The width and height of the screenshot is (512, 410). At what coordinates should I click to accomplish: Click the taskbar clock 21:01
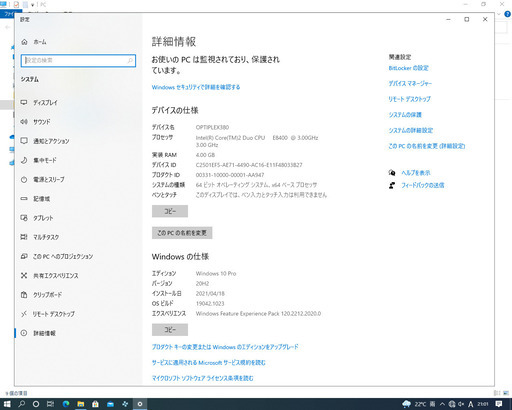pyautogui.click(x=483, y=404)
